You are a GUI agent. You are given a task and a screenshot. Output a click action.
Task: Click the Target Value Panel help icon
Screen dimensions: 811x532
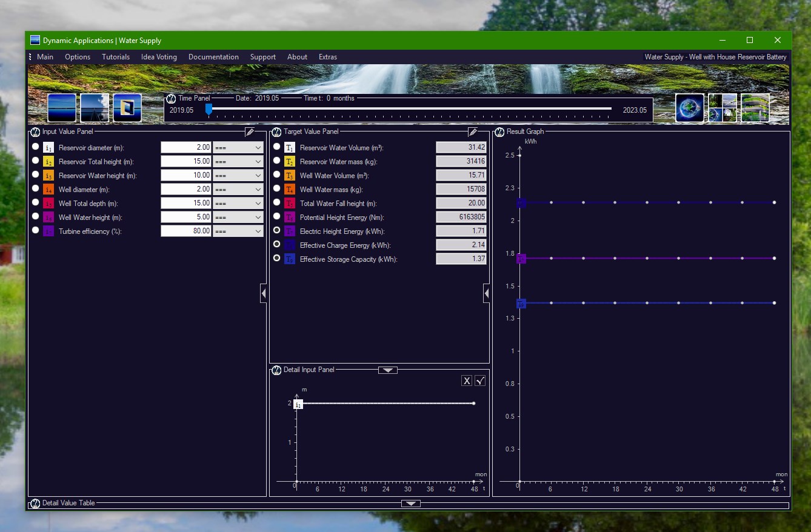276,131
